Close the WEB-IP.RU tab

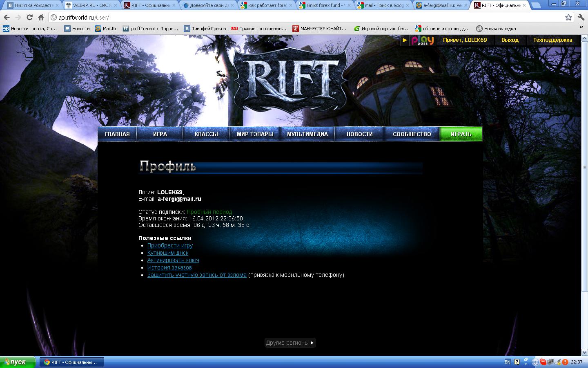(116, 5)
